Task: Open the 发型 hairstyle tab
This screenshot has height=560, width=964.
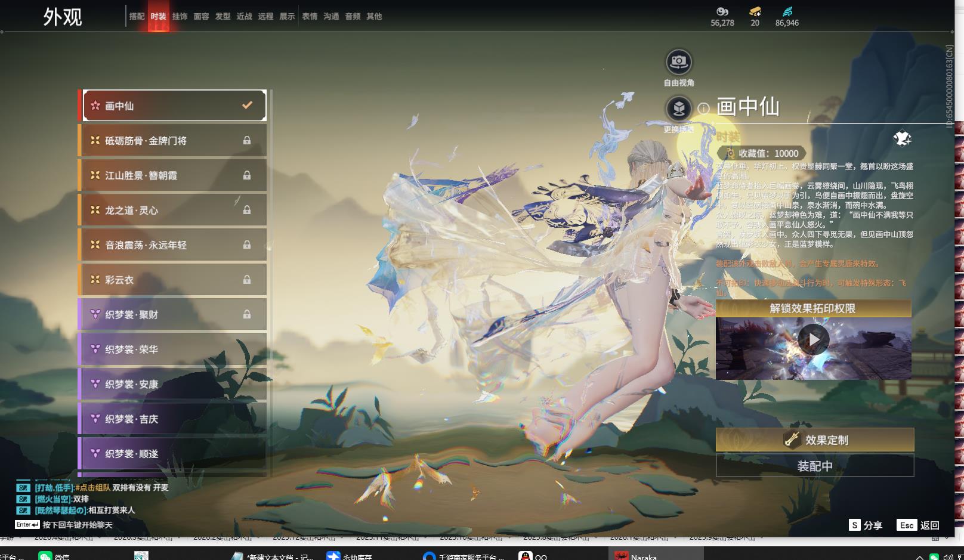Action: [223, 17]
